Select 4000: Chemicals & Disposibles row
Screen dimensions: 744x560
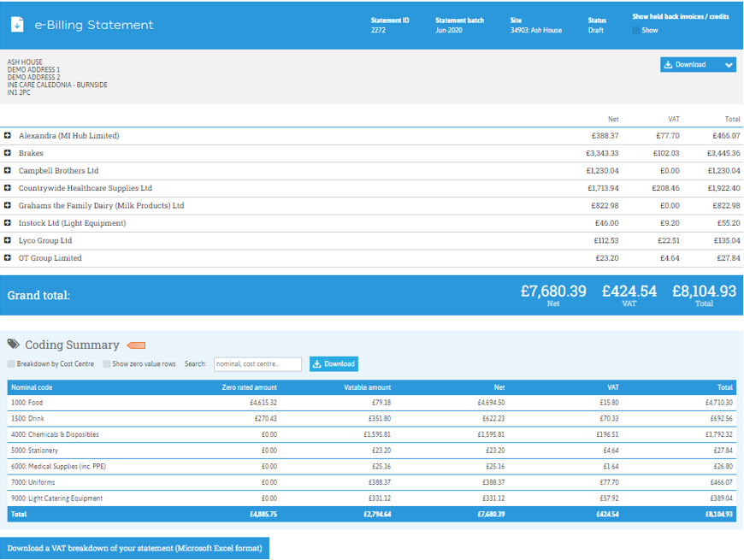371,434
